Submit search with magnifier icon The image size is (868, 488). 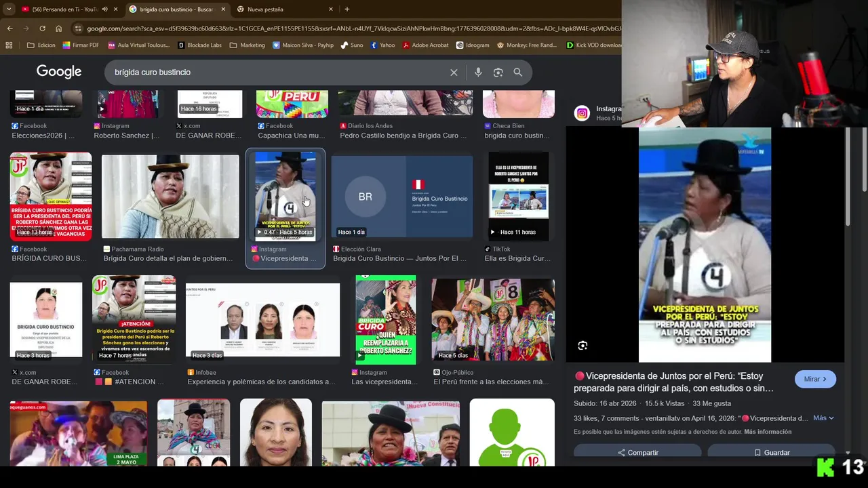(x=517, y=73)
